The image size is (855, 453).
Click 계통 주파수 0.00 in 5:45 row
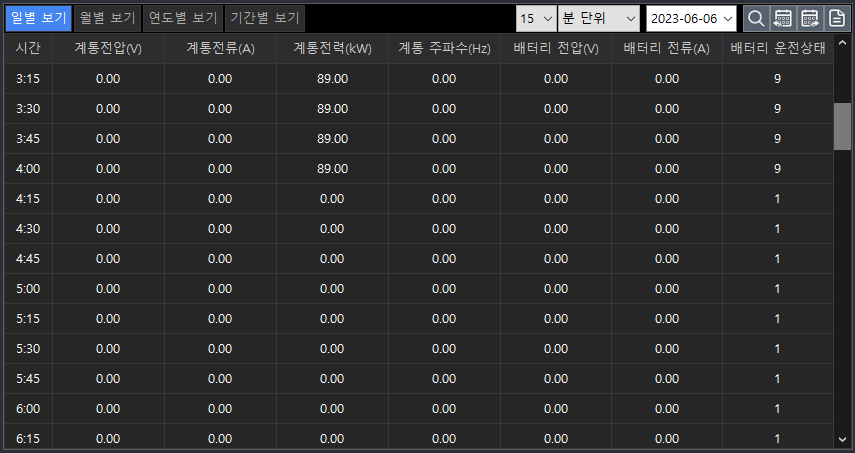point(444,378)
